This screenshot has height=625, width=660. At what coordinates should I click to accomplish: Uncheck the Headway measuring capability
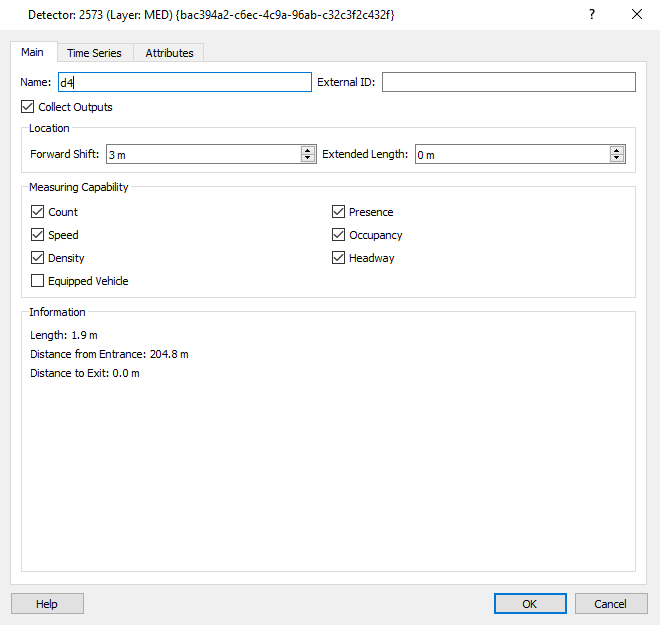pos(338,258)
